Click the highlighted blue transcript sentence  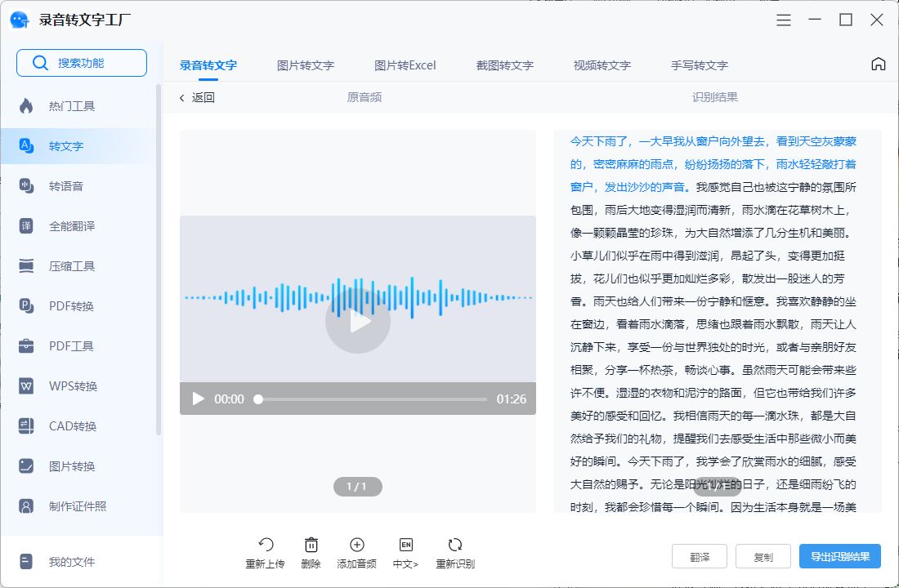coord(713,164)
